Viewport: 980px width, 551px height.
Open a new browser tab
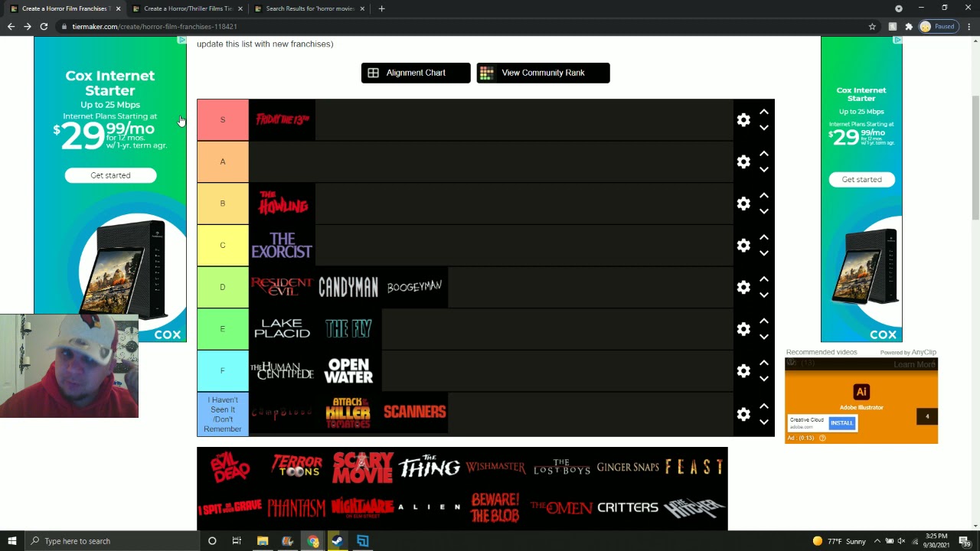pos(381,8)
